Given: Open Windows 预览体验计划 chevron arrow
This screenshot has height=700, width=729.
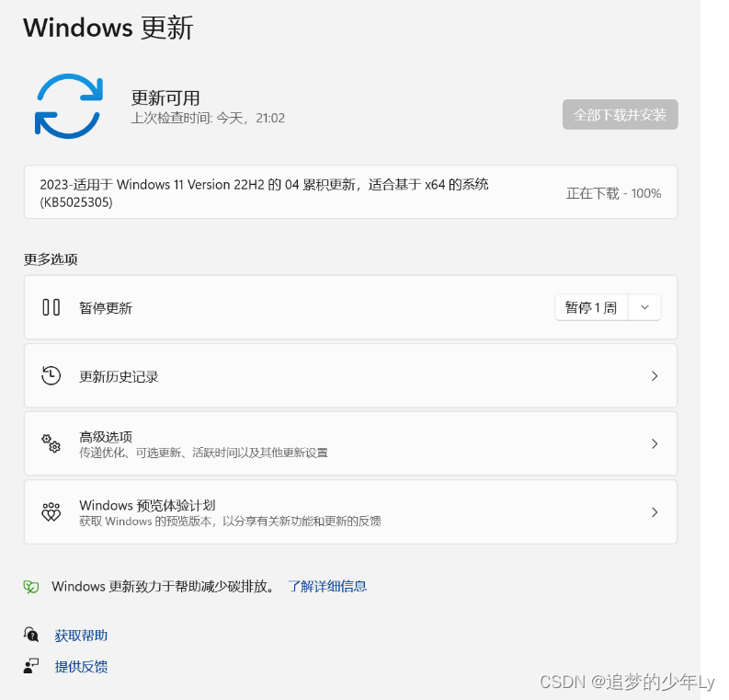Looking at the screenshot, I should [x=655, y=512].
